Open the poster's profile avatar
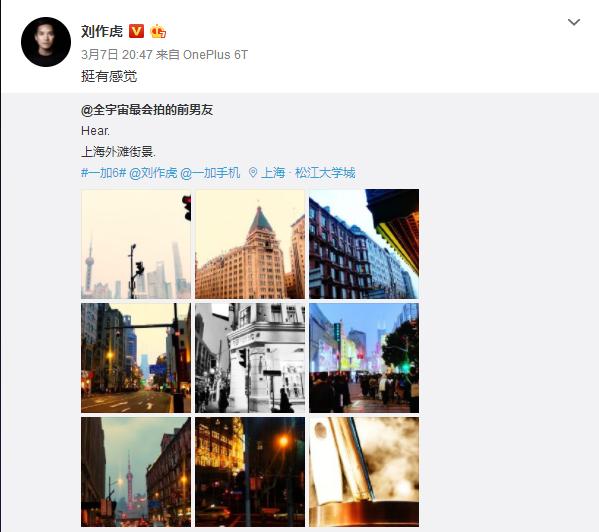 46,42
